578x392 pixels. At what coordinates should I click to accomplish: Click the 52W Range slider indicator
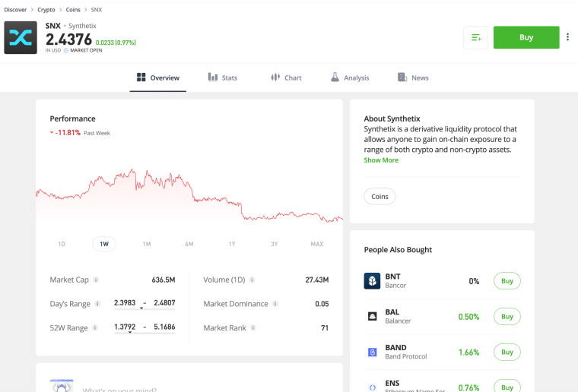(130, 333)
